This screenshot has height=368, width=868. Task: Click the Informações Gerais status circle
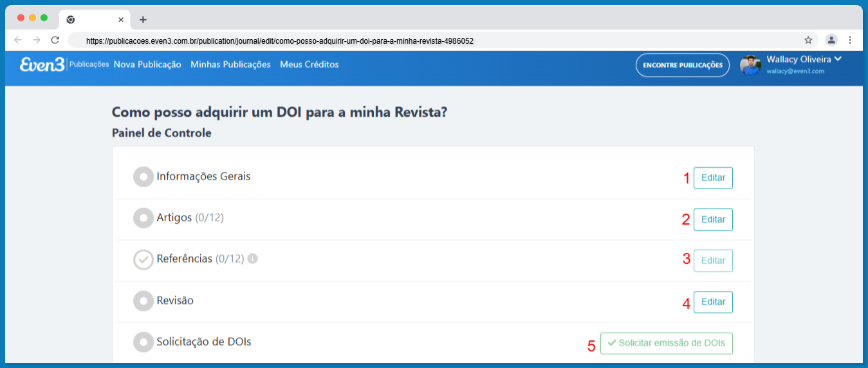[143, 177]
